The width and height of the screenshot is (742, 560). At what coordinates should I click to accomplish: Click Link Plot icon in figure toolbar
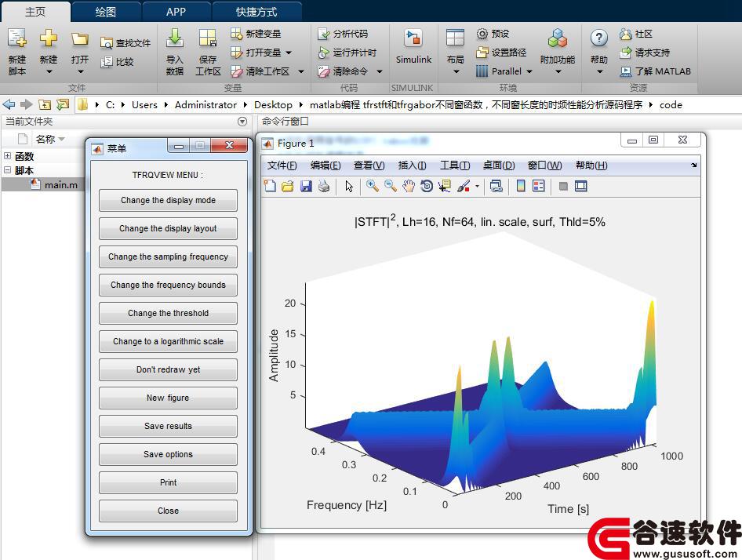click(x=496, y=186)
